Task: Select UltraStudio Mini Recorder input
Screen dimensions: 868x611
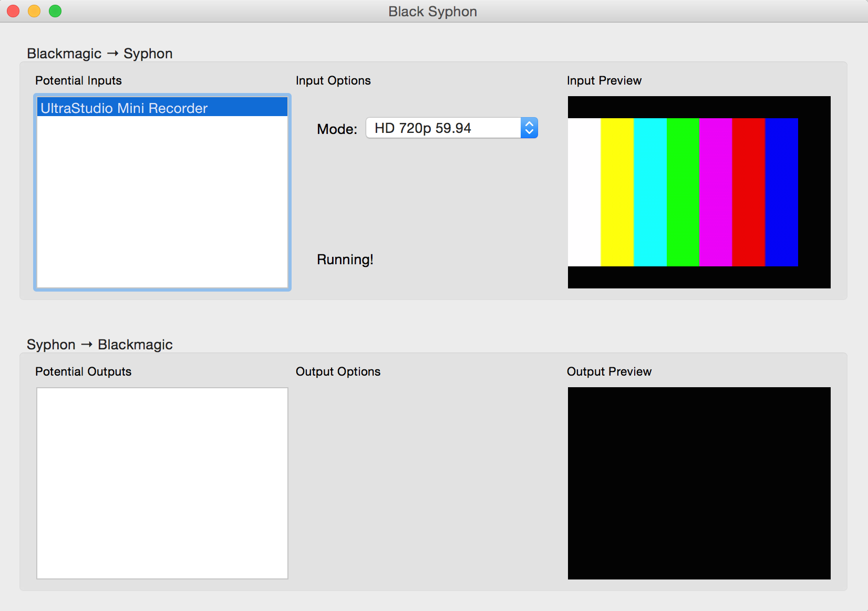Action: [x=162, y=108]
